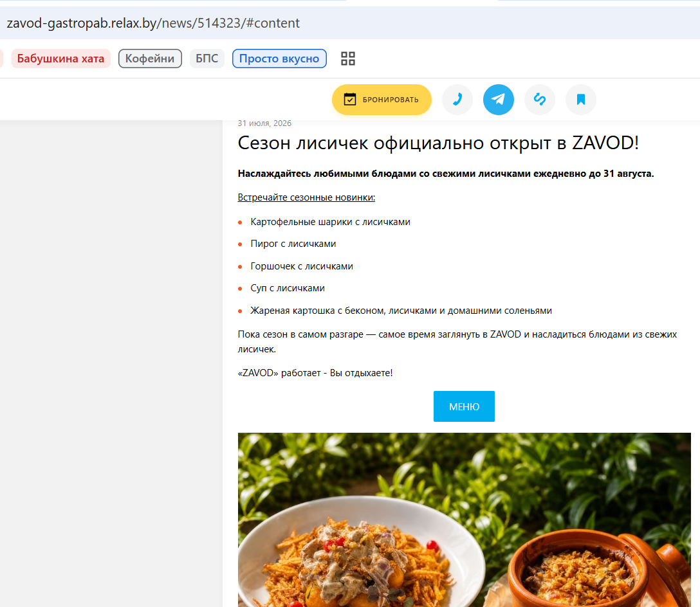This screenshot has height=607, width=700.
Task: Click list item Суп с лисичками
Action: coord(288,288)
